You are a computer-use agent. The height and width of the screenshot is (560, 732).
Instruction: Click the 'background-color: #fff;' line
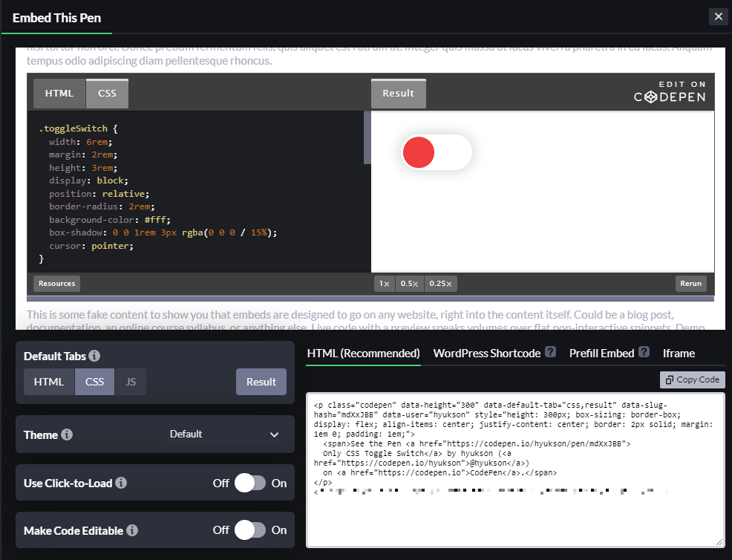point(110,220)
